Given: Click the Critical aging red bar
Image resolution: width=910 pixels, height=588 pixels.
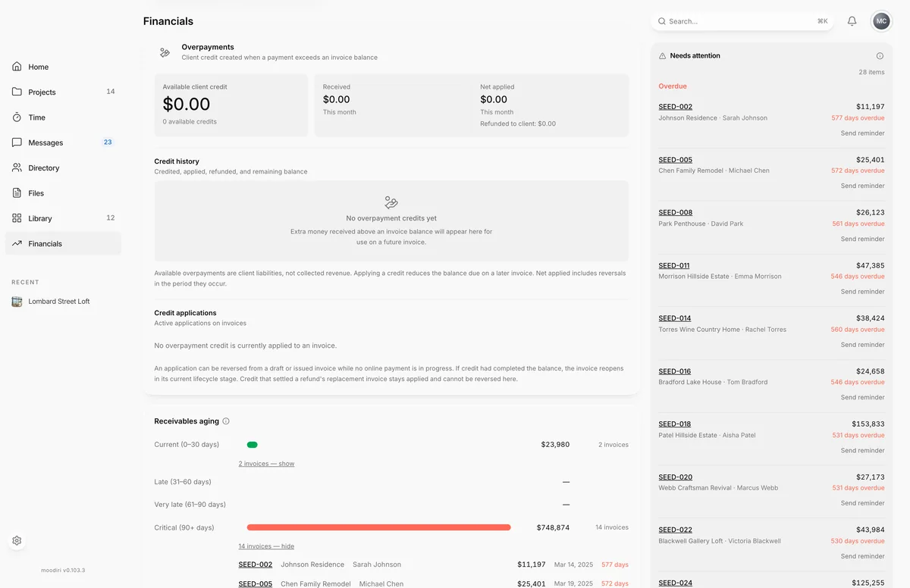Looking at the screenshot, I should pos(379,527).
